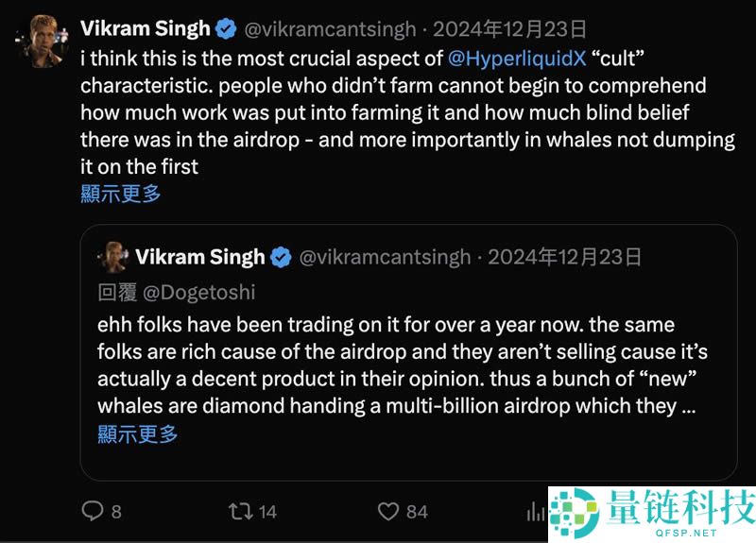Viewport: 756px width, 543px height.
Task: Click Vikram Singh name in quoted tweet
Action: coord(199,257)
